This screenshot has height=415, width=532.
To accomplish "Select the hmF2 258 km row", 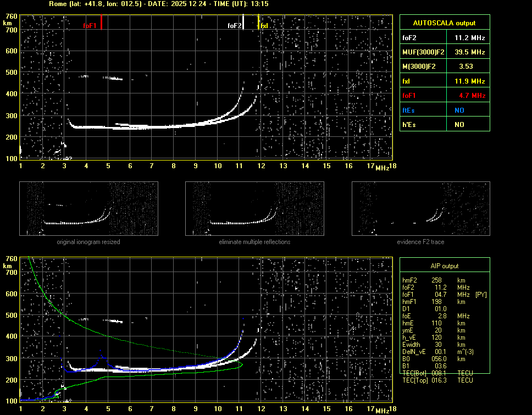I will pyautogui.click(x=434, y=280).
